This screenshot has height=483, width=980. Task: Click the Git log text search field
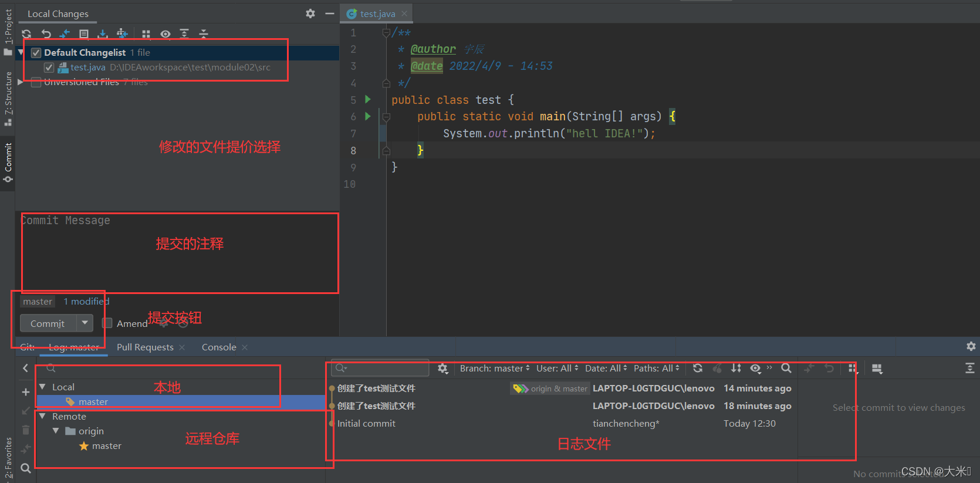coord(380,368)
